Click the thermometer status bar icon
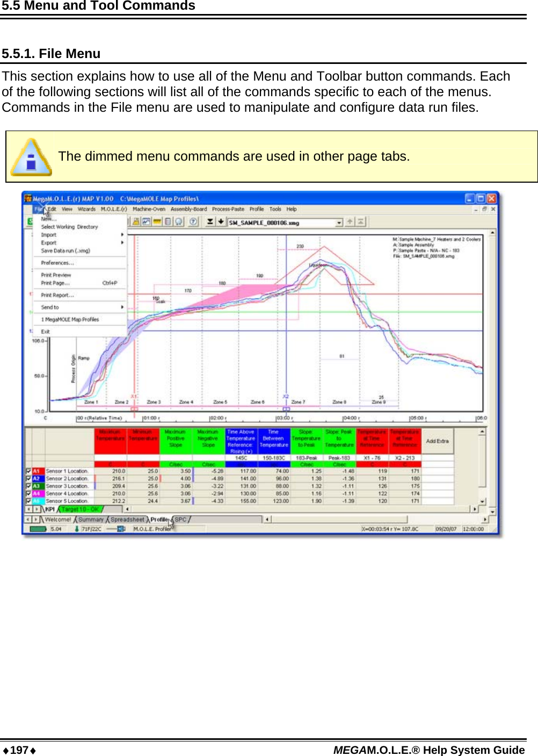 [x=77, y=529]
